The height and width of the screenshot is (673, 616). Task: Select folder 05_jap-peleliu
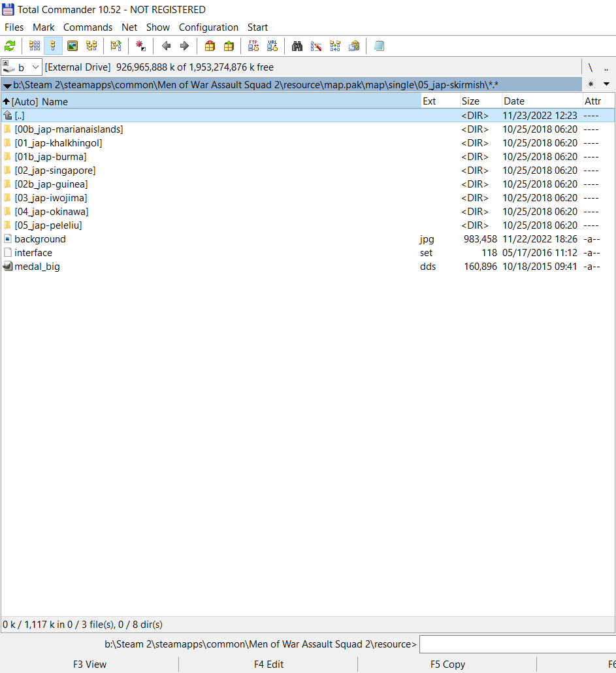308,225
